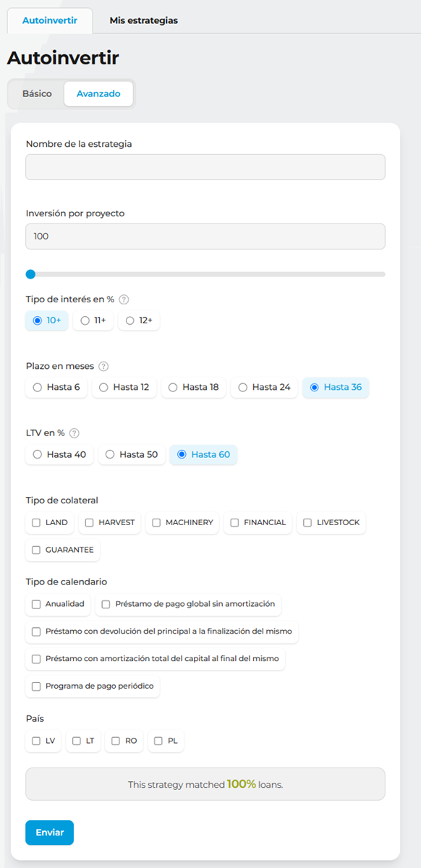The height and width of the screenshot is (868, 421).
Task: Submit the strategy with Enviar
Action: click(49, 833)
